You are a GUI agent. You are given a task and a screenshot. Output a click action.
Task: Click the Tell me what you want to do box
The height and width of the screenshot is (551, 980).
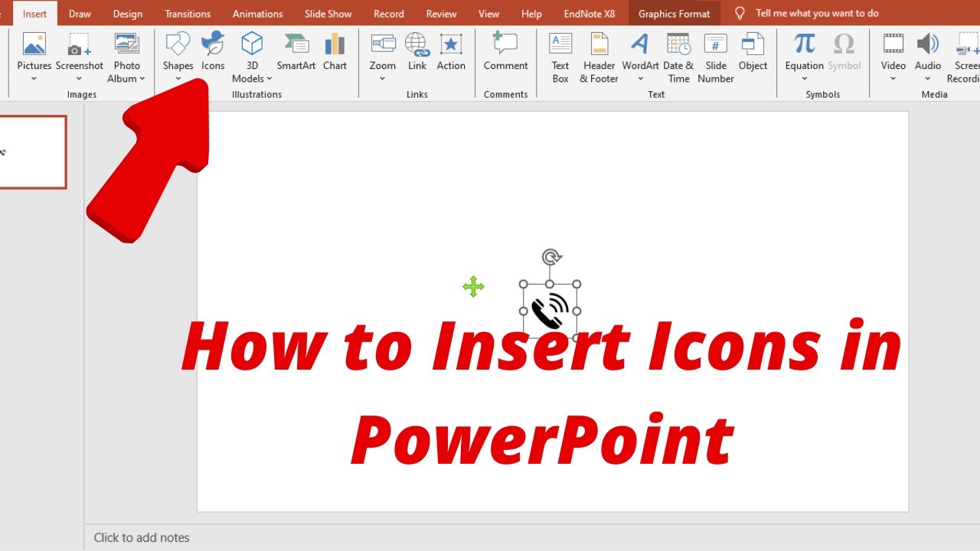coord(817,13)
